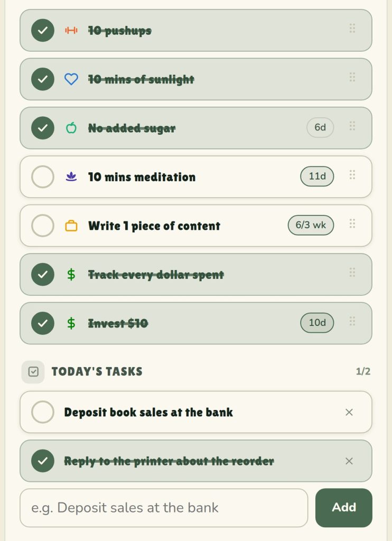Click the apple icon on No added sugar
Viewport: 392px width, 541px height.
pyautogui.click(x=71, y=128)
